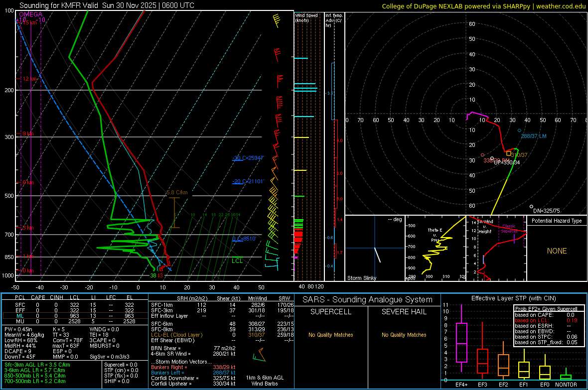Click the 1km & 6km wind barbs icon
The image size is (588, 390).
pyautogui.click(x=259, y=355)
